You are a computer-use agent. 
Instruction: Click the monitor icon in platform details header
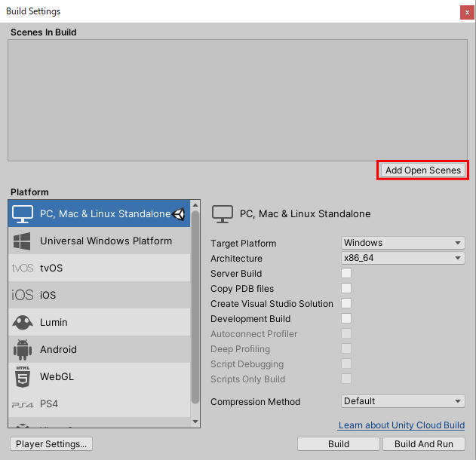coord(223,214)
